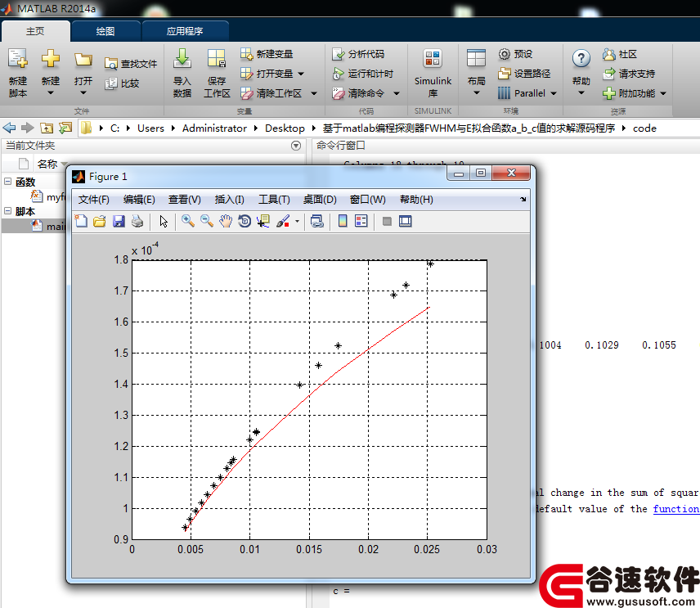Open 预设 preferences
700x608 pixels.
pos(516,54)
